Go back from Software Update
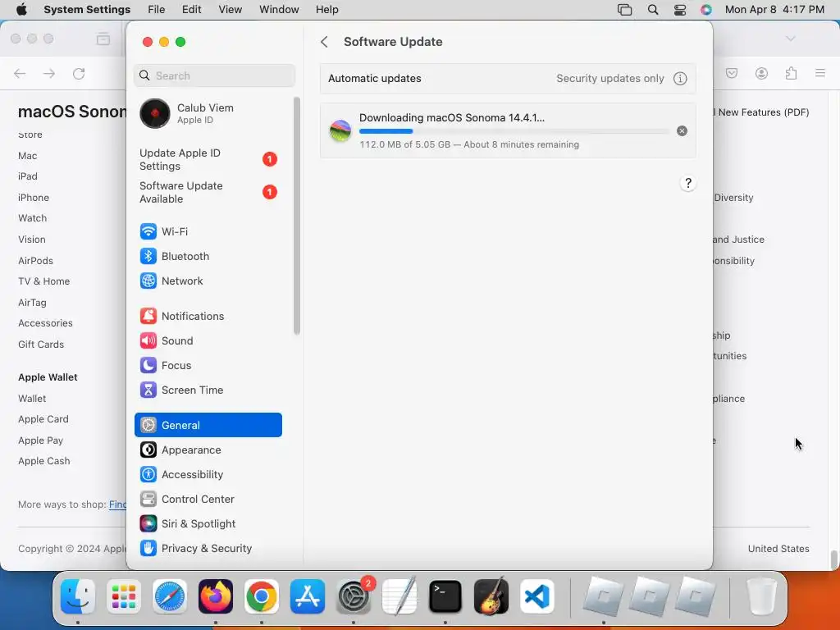The width and height of the screenshot is (840, 630). 324,42
